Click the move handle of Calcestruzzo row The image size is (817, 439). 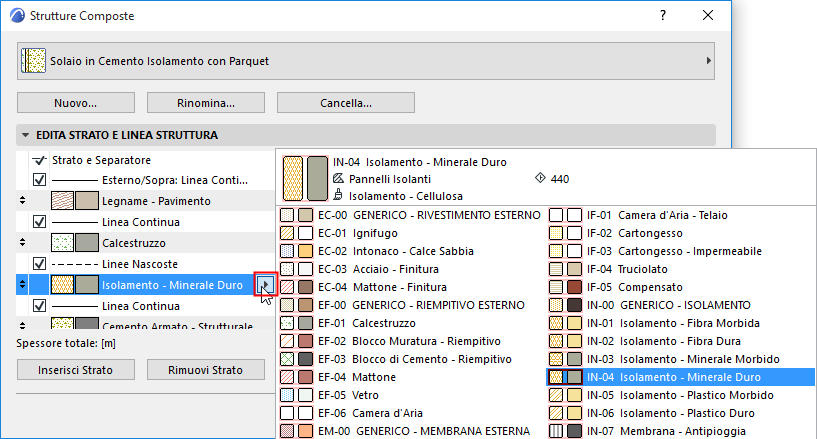click(x=22, y=243)
